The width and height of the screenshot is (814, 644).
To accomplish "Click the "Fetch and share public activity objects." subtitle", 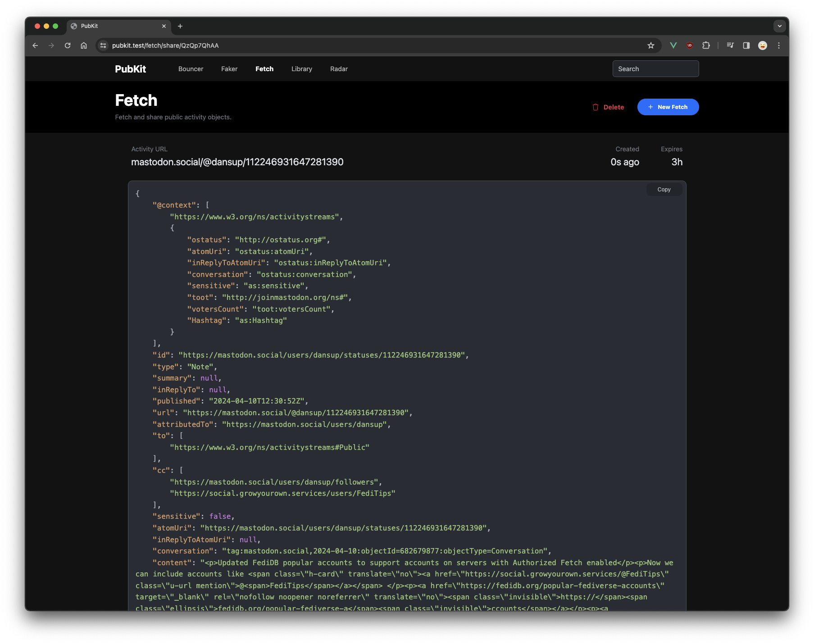I will click(173, 117).
